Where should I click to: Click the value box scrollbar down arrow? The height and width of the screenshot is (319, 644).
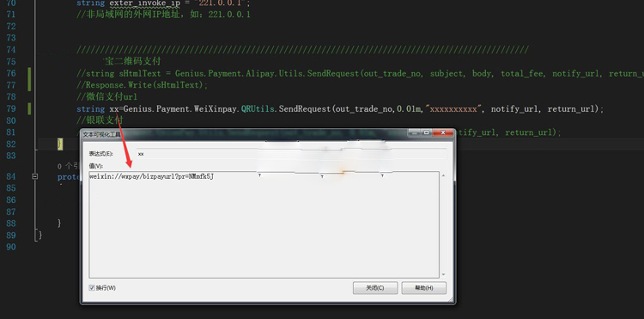coord(443,274)
